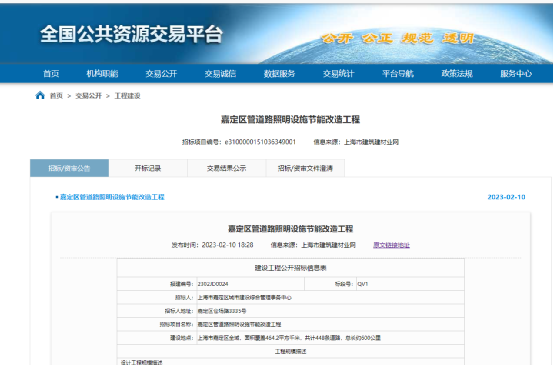
Task: Click the 招标人地址 value cell
Action: (330, 311)
